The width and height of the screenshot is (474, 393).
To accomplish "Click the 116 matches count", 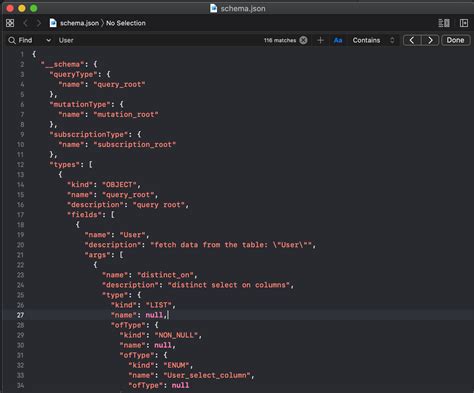I will 280,40.
